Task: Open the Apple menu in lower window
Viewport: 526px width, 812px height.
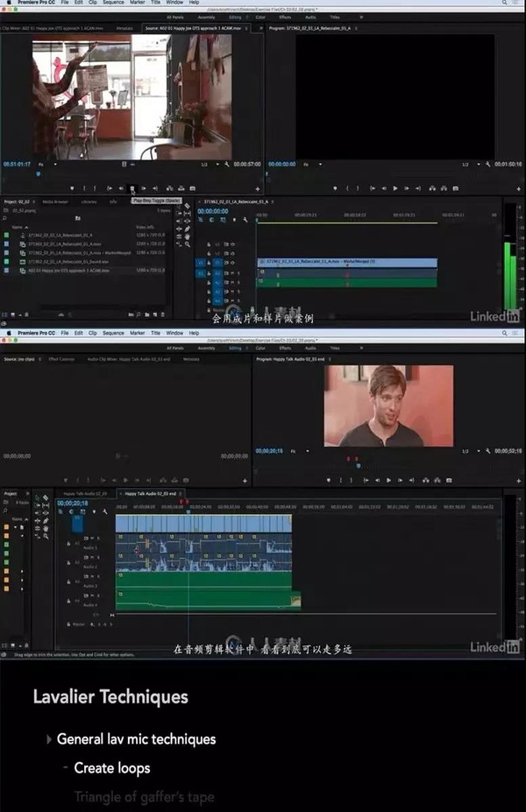Action: [9, 333]
